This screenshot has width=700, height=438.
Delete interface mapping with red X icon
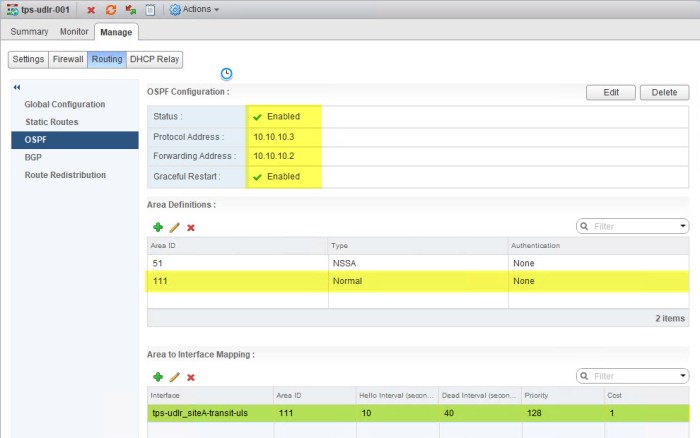point(191,377)
